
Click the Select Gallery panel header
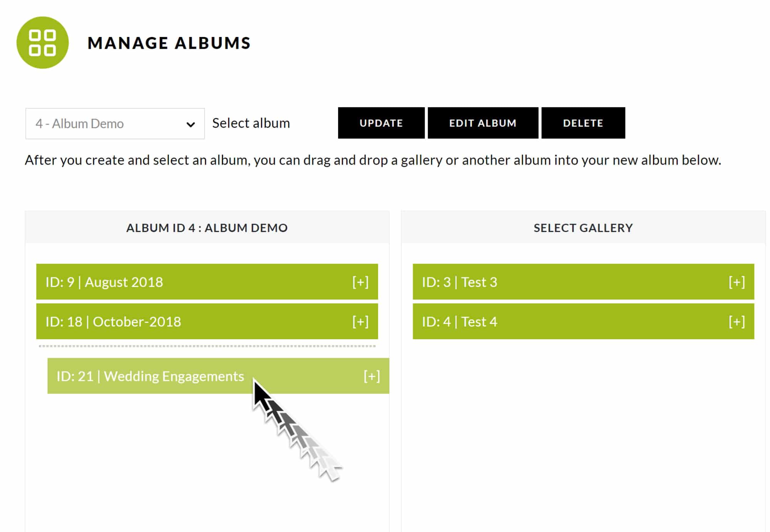pos(583,227)
